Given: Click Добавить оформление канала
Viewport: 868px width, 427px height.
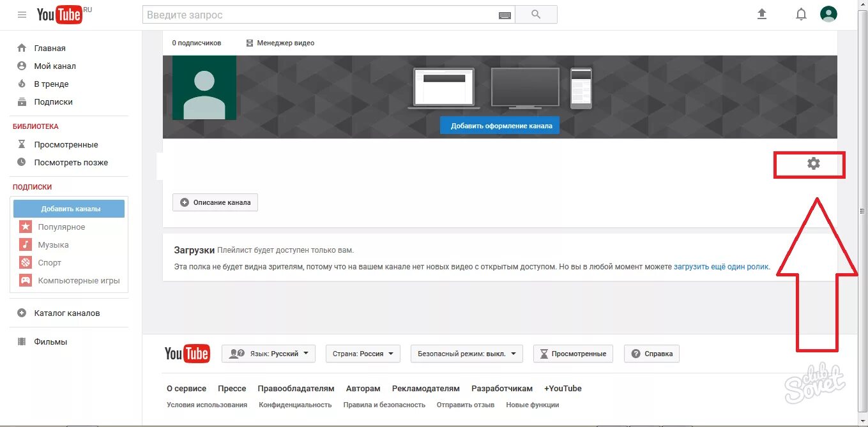Looking at the screenshot, I should 499,125.
